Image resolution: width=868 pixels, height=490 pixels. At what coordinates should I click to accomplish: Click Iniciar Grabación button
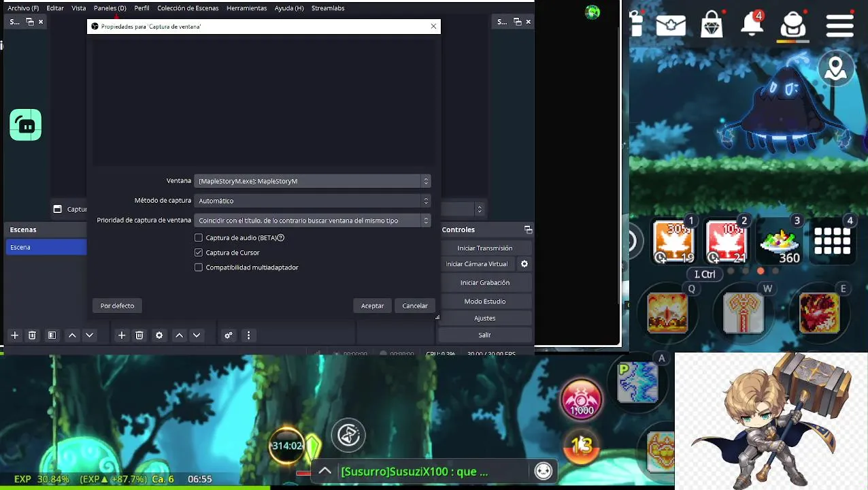485,282
